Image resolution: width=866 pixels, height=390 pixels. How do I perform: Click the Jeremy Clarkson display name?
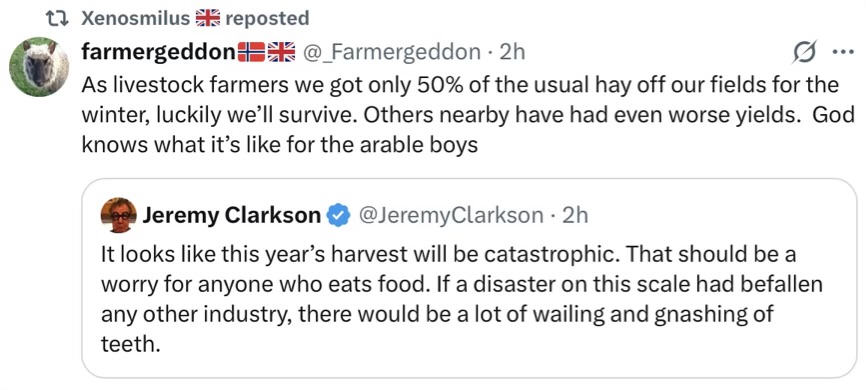click(232, 215)
